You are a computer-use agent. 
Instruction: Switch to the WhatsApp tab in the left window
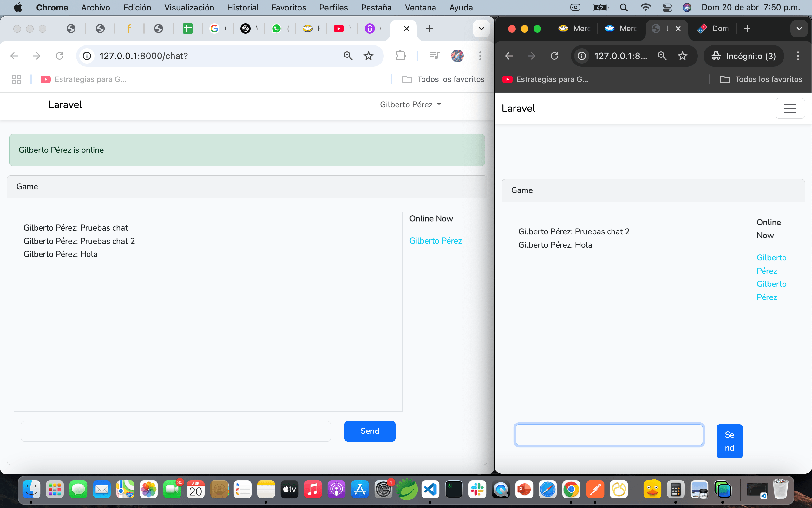tap(280, 29)
